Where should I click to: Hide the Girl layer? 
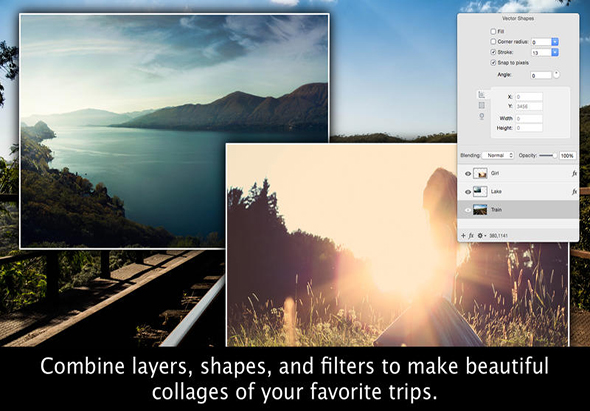[x=468, y=174]
